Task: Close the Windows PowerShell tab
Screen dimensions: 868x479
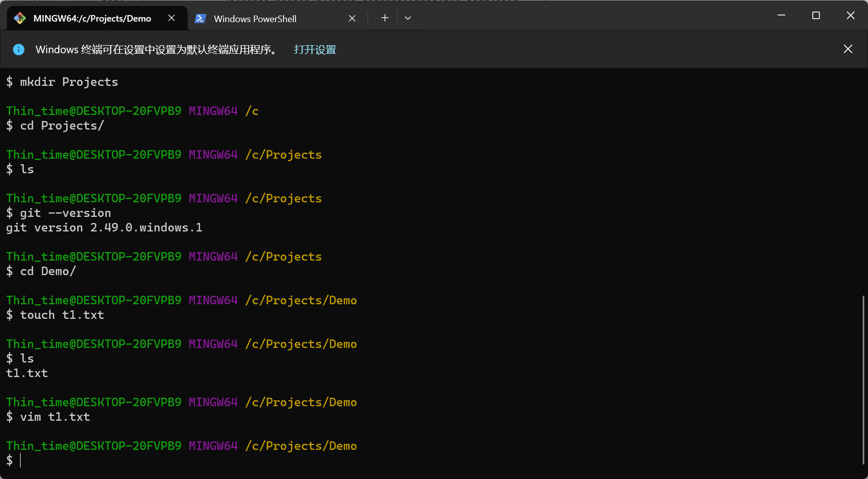Action: coord(352,19)
